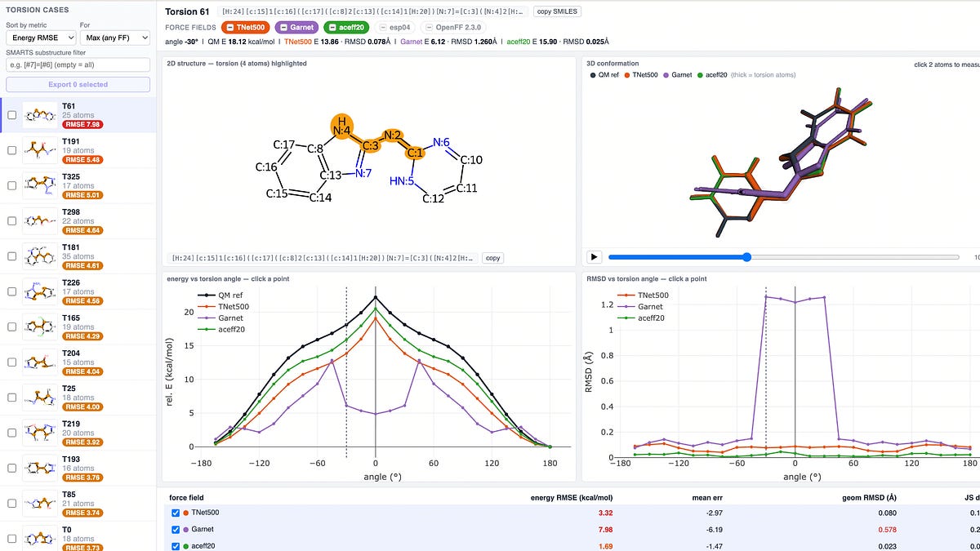Uncheck Garnet in the force field table
This screenshot has width=980, height=551.
pos(176,529)
